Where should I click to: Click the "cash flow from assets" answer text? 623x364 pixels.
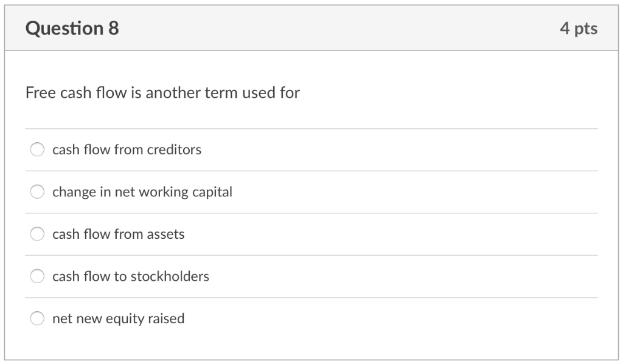118,234
